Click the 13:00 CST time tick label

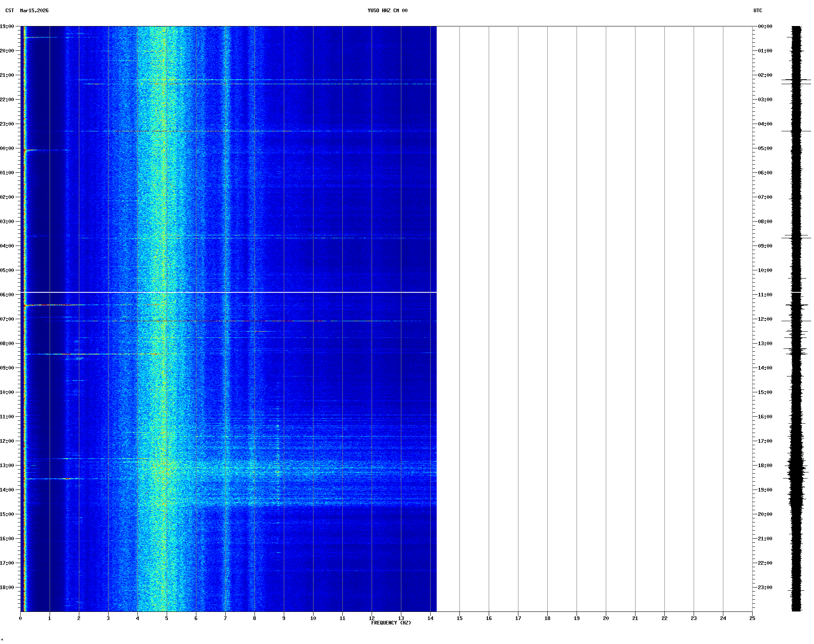tap(7, 466)
